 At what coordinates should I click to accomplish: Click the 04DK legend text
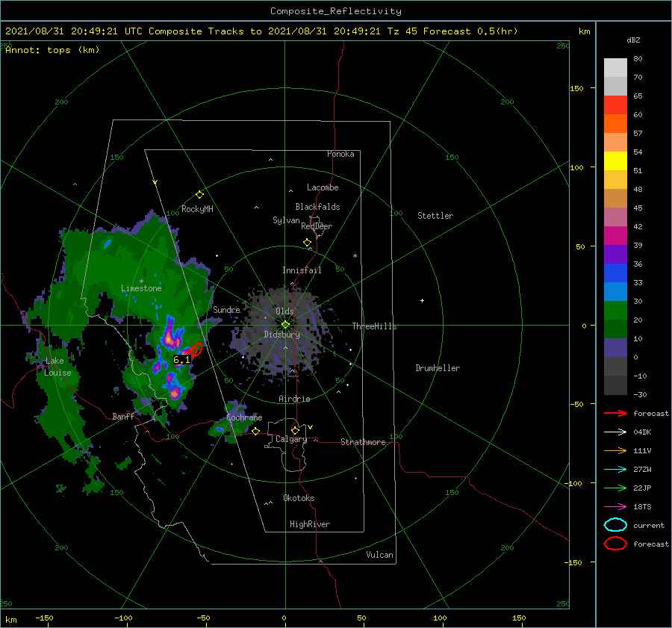[642, 432]
